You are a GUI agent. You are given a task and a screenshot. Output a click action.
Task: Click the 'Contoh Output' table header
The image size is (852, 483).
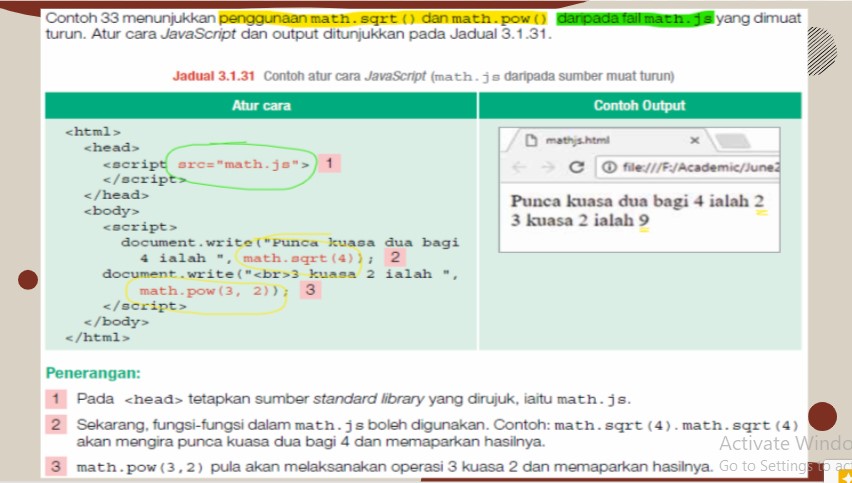click(x=640, y=105)
